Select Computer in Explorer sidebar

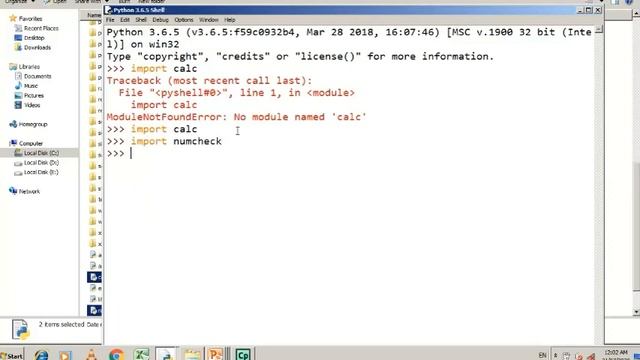(31, 143)
